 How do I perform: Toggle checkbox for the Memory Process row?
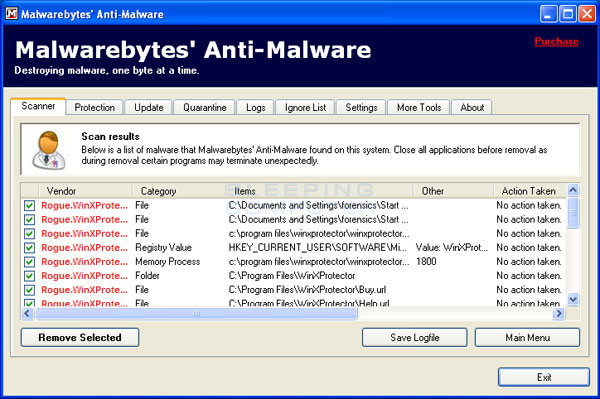click(29, 262)
